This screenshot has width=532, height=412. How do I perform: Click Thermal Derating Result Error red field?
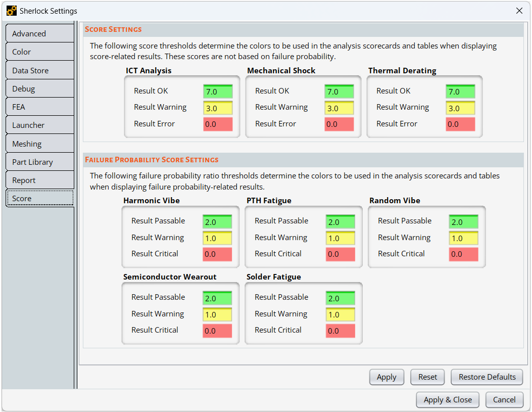460,124
